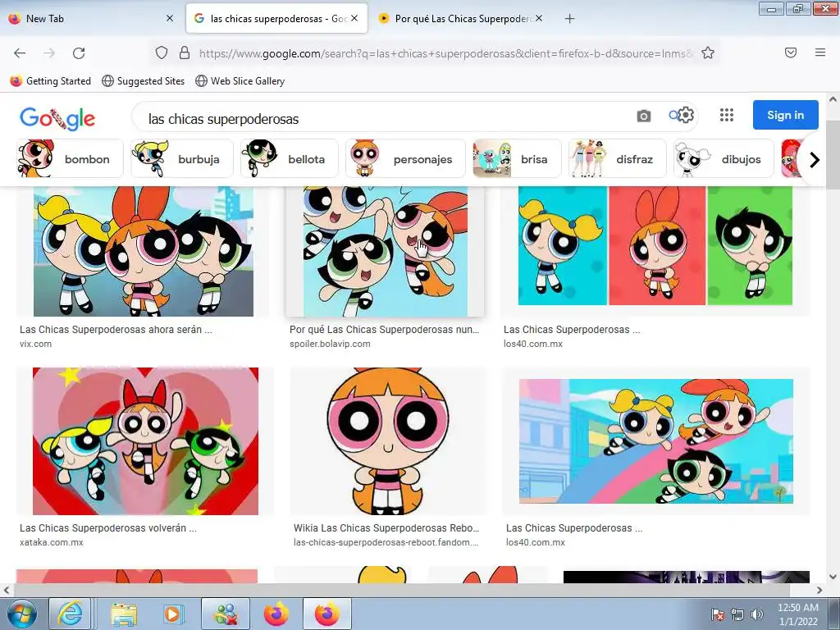Open the Save to Pocket icon

pos(791,52)
